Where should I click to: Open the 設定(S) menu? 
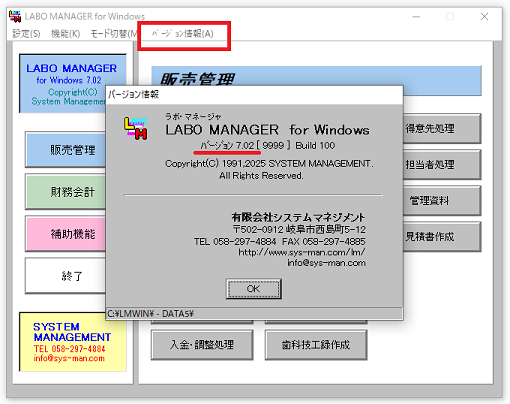(x=26, y=34)
